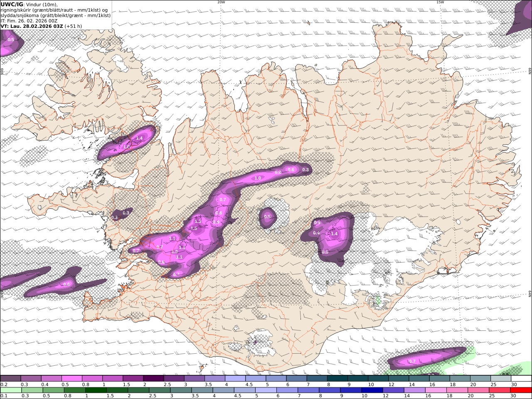532x399 pixels.
Task: Click the 20W longitude label
Action: (221, 2)
